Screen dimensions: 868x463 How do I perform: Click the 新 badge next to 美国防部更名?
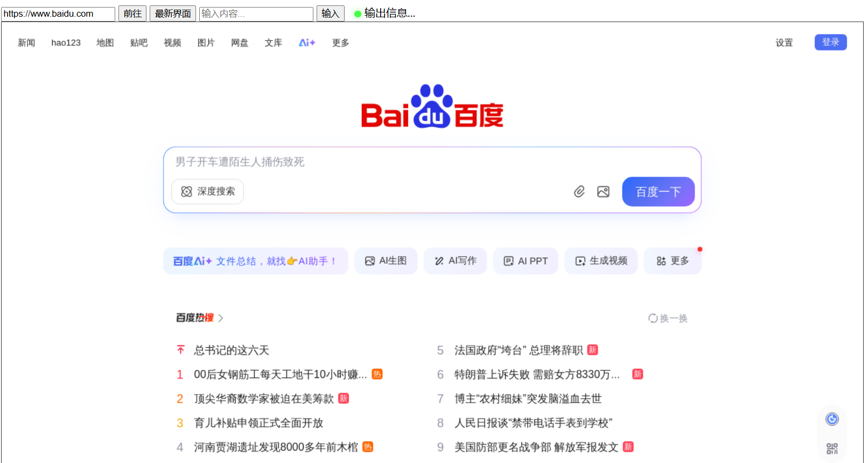coord(628,447)
